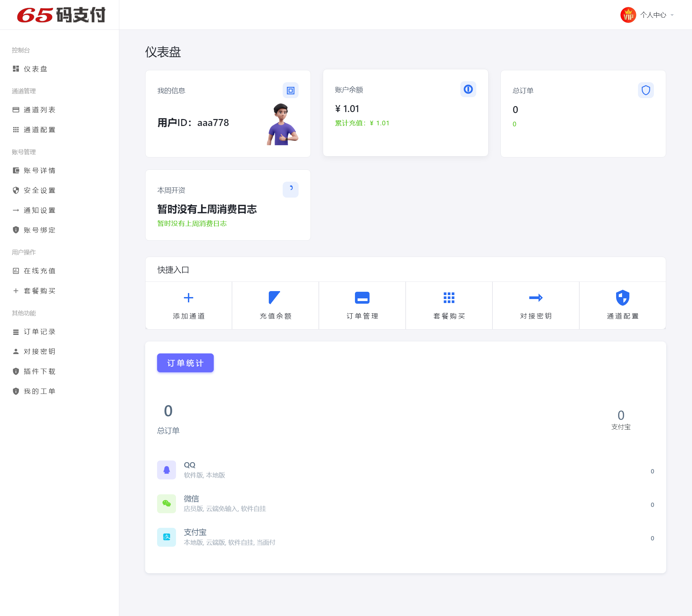Open 安全设置 from the sidebar
The image size is (692, 616).
click(39, 190)
